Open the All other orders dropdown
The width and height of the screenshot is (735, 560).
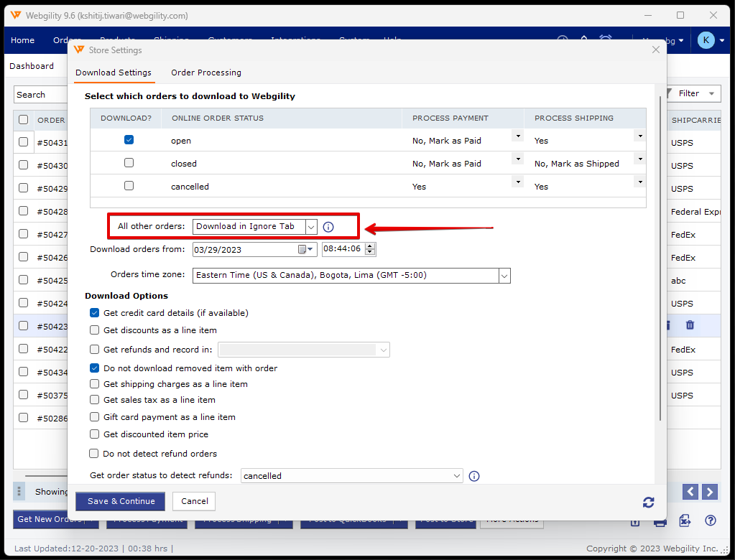(x=311, y=227)
